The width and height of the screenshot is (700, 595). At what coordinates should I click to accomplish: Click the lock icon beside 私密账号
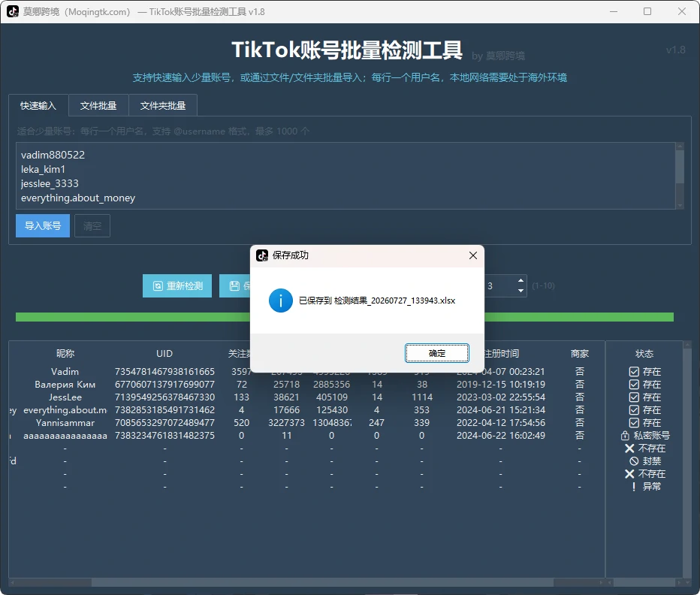pyautogui.click(x=625, y=436)
